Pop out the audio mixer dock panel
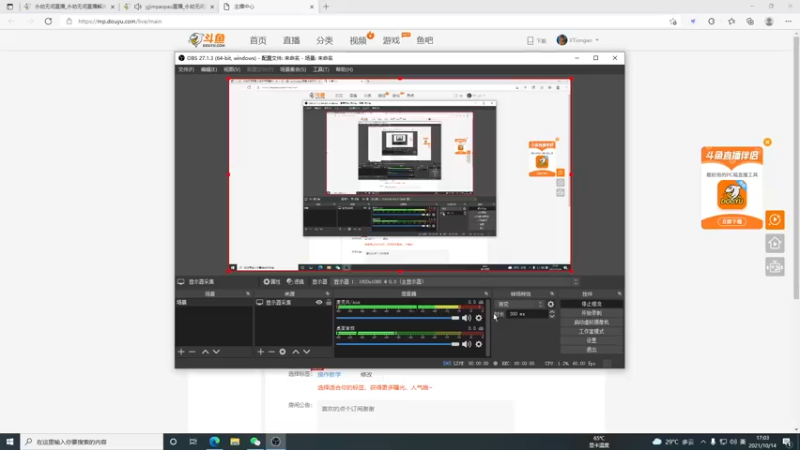800x450 pixels. click(486, 294)
